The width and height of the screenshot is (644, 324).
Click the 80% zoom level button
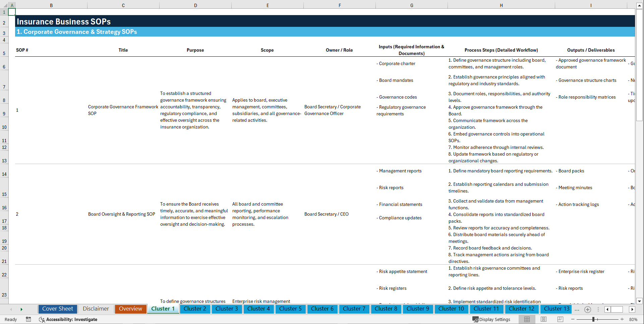click(x=634, y=319)
